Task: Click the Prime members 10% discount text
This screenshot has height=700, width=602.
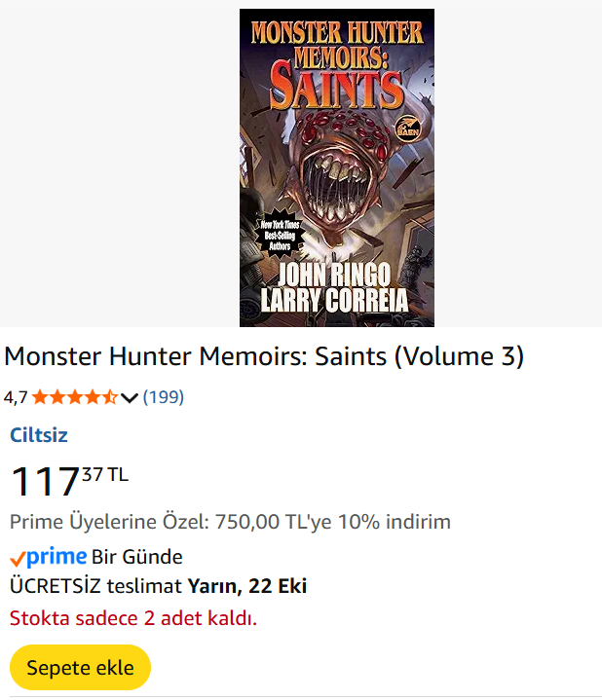Action: point(230,522)
